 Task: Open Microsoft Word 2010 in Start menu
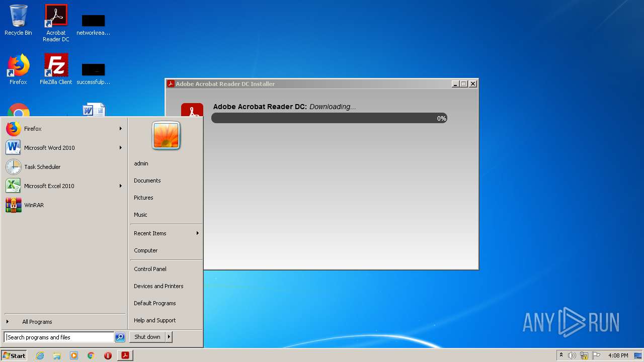(x=64, y=148)
